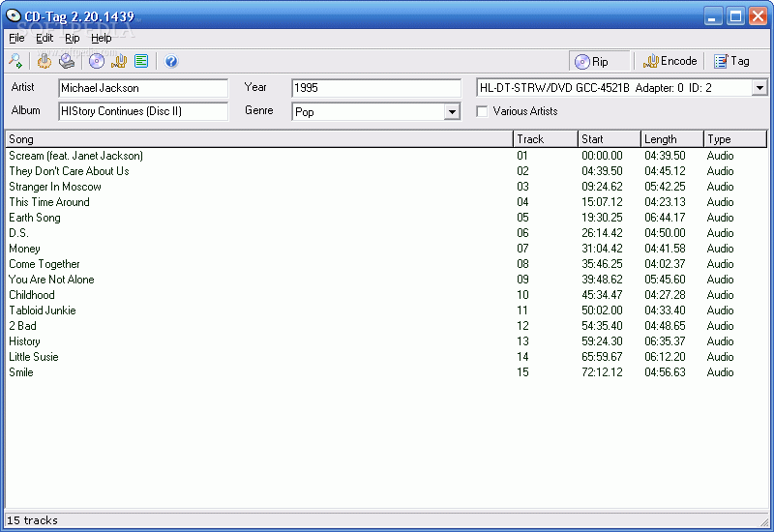The width and height of the screenshot is (774, 532).
Task: Toggle the Various Artists checkbox
Action: [482, 111]
